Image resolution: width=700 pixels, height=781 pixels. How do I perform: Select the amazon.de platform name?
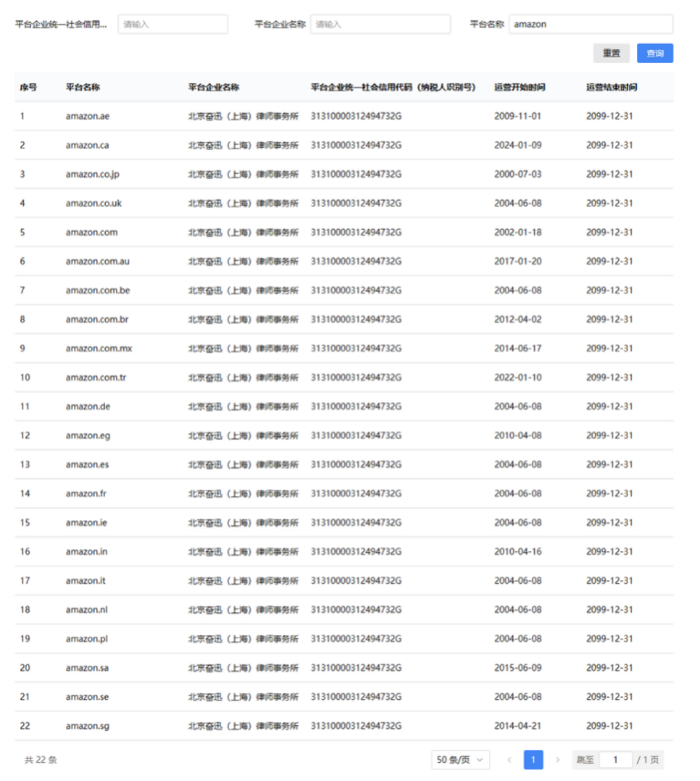click(88, 406)
